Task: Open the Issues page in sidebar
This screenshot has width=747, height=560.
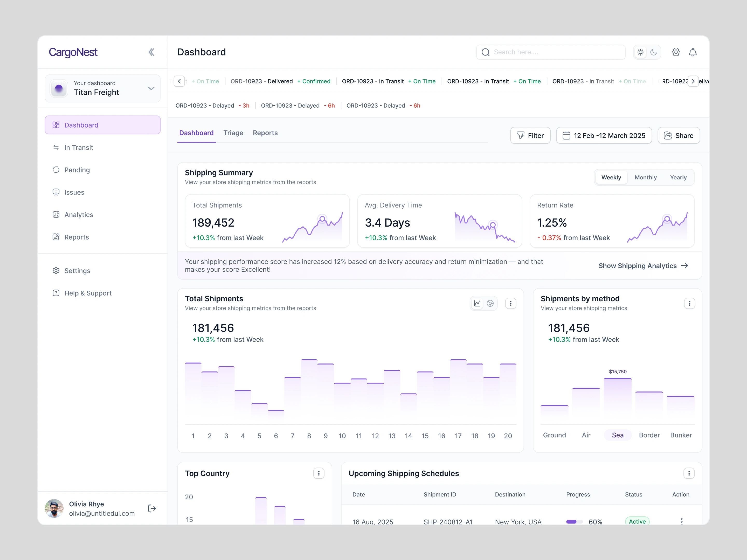Action: (x=74, y=192)
